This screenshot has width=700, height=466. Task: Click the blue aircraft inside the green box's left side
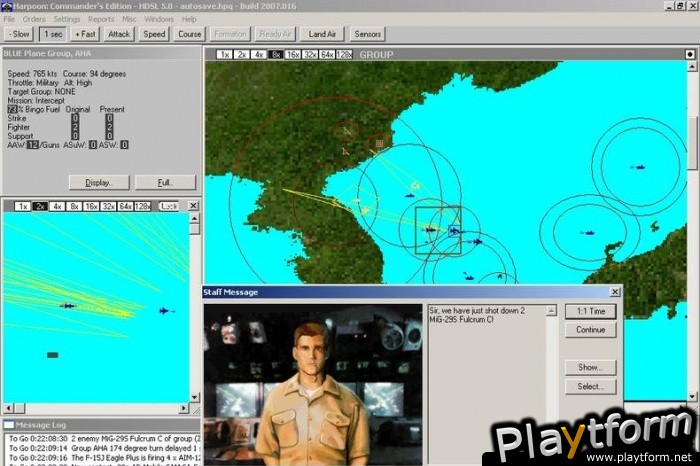430,230
